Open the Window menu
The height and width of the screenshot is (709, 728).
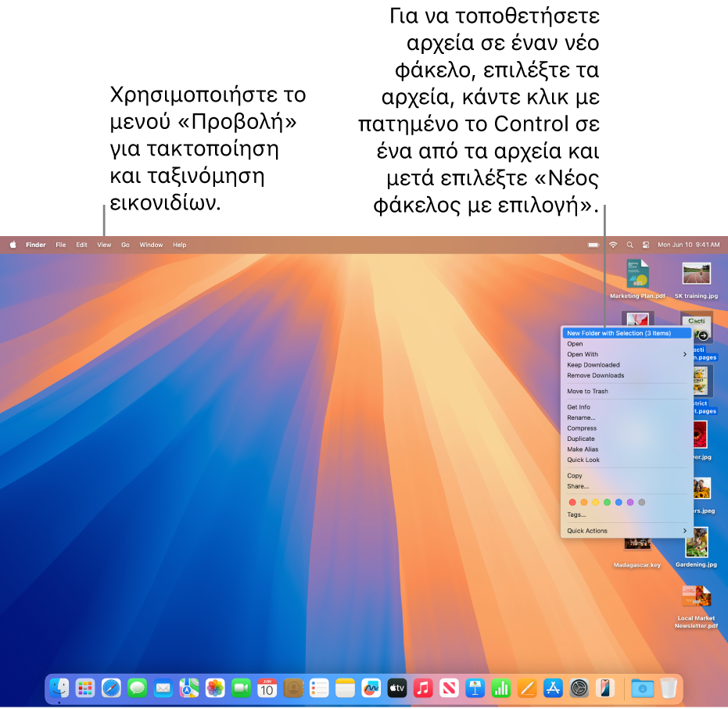(x=152, y=245)
